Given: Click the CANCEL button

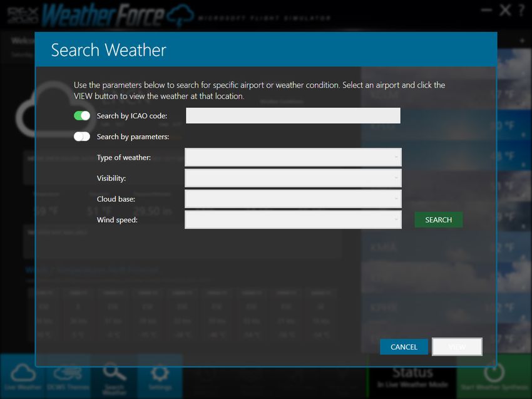Looking at the screenshot, I should (x=404, y=347).
